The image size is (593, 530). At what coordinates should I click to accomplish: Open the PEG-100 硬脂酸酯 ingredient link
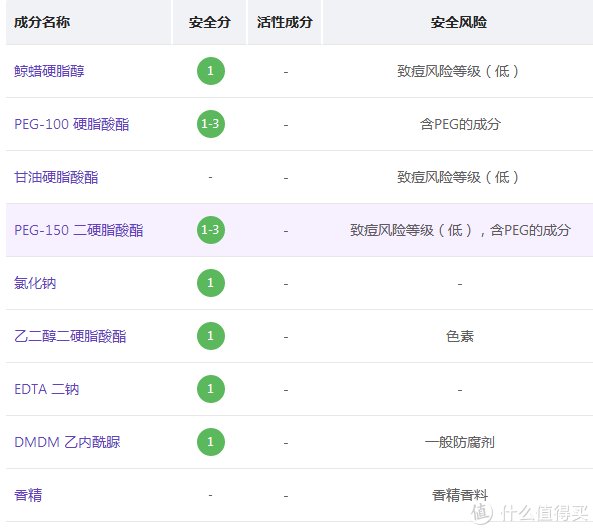click(71, 124)
